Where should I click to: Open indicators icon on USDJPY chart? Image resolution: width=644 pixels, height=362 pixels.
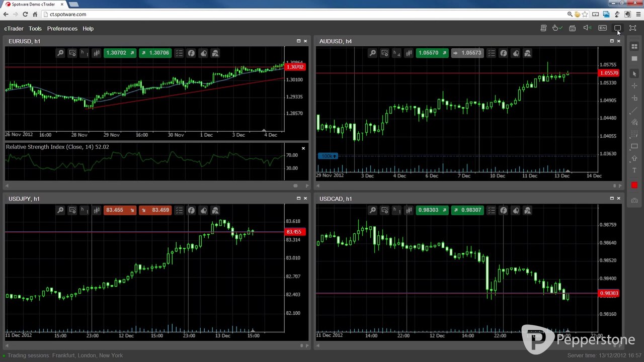coord(191,210)
